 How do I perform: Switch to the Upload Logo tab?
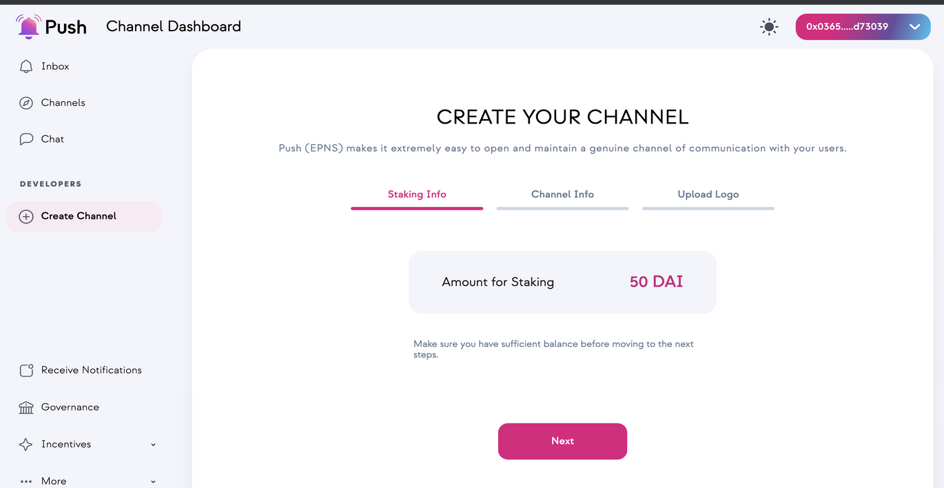click(x=708, y=194)
